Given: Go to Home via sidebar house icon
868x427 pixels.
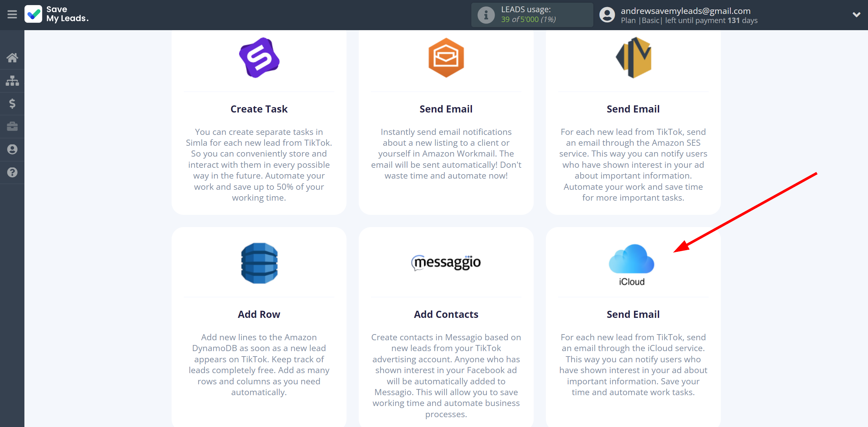Looking at the screenshot, I should coord(12,58).
